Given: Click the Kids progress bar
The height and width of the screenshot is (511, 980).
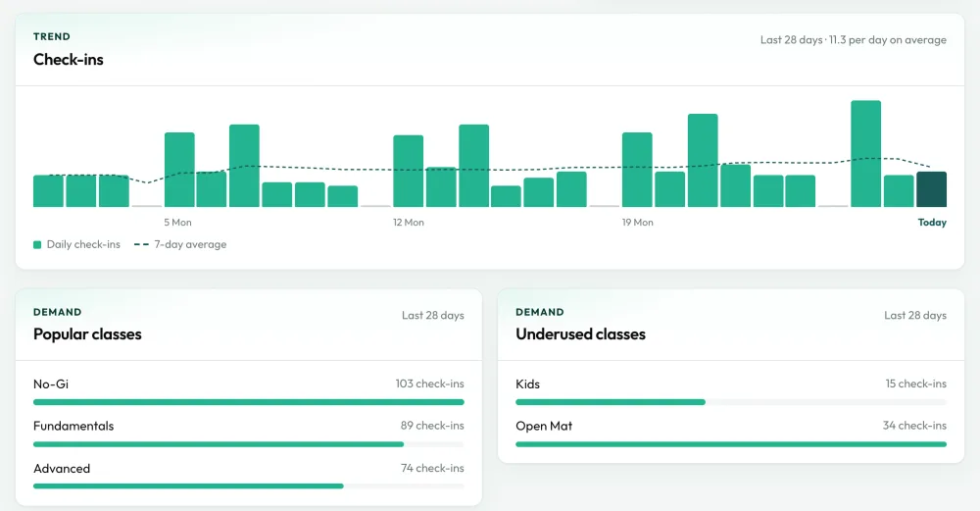Looking at the screenshot, I should click(731, 402).
